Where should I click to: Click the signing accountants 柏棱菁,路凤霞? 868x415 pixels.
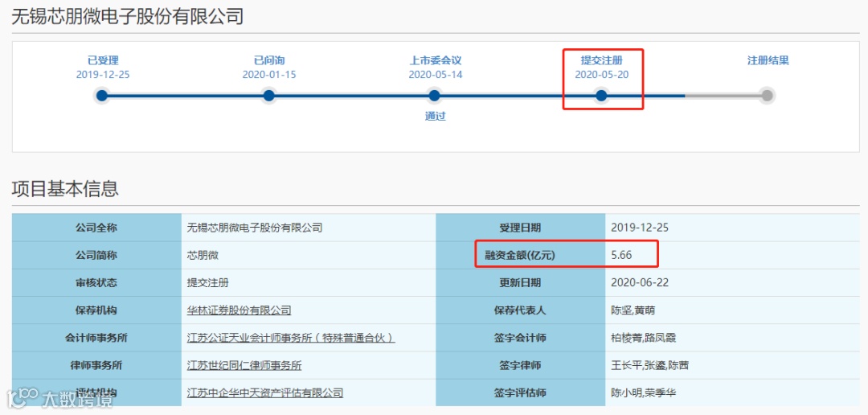click(643, 338)
